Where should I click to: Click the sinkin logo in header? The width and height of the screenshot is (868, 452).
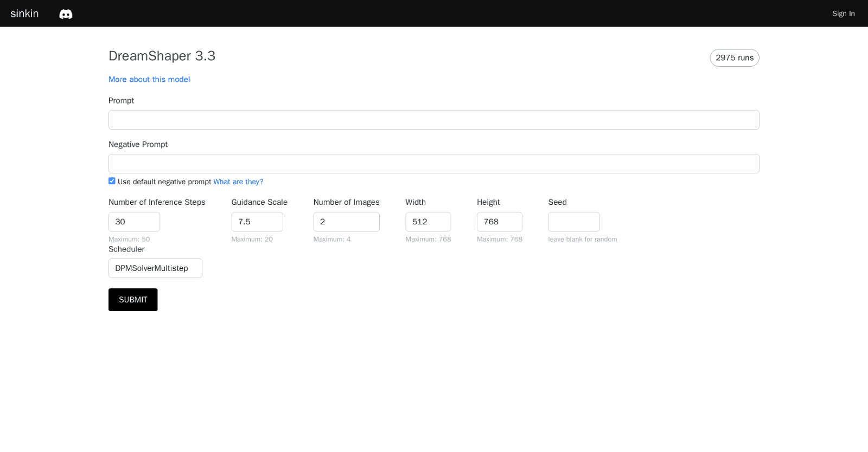tap(24, 14)
